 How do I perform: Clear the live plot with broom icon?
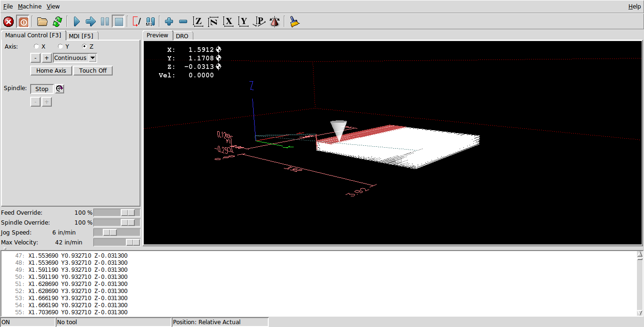295,22
